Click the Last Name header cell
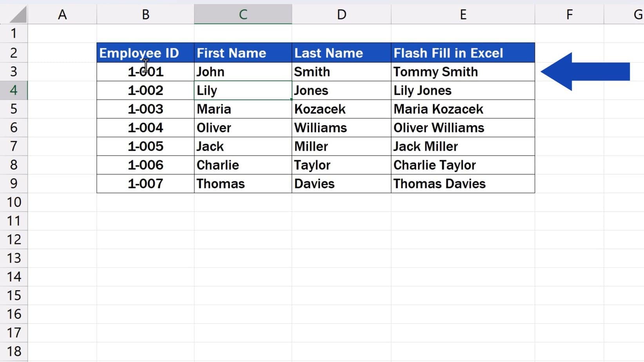644x362 pixels. click(x=341, y=53)
